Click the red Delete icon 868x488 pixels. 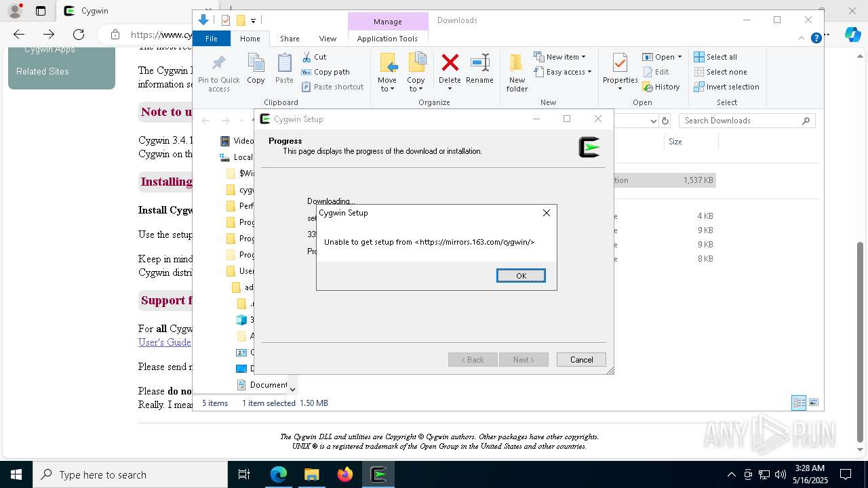(450, 64)
